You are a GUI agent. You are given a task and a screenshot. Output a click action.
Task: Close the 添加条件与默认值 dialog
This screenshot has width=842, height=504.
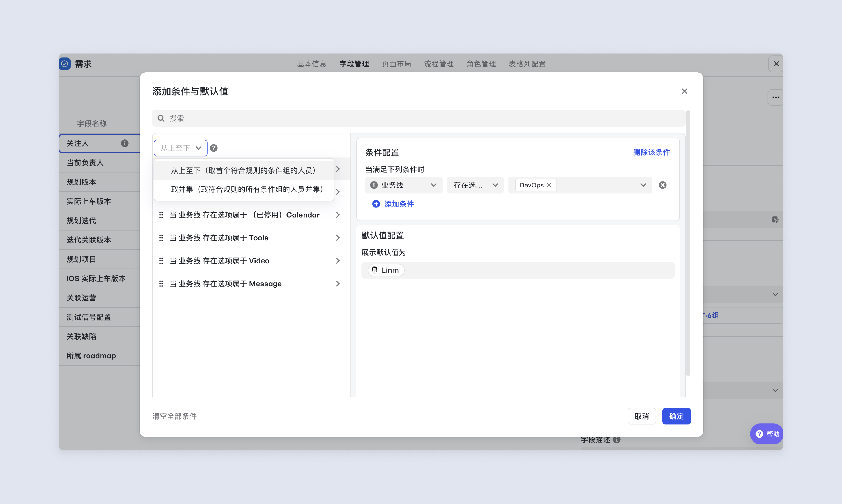(685, 91)
